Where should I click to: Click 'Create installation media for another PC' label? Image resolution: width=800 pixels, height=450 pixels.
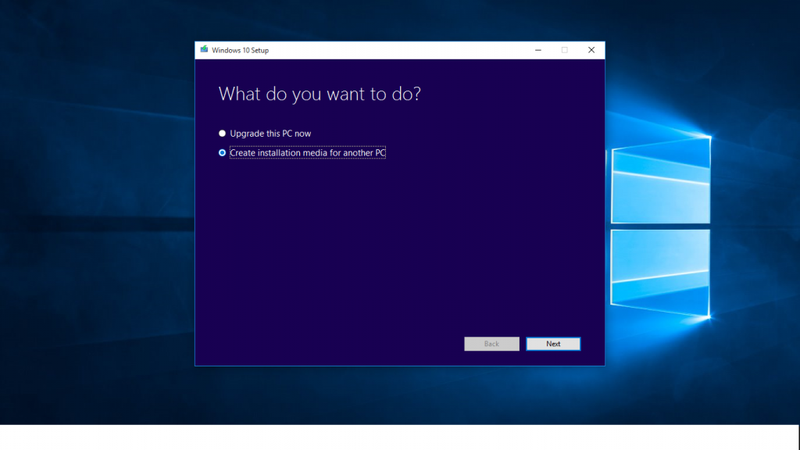(x=308, y=153)
